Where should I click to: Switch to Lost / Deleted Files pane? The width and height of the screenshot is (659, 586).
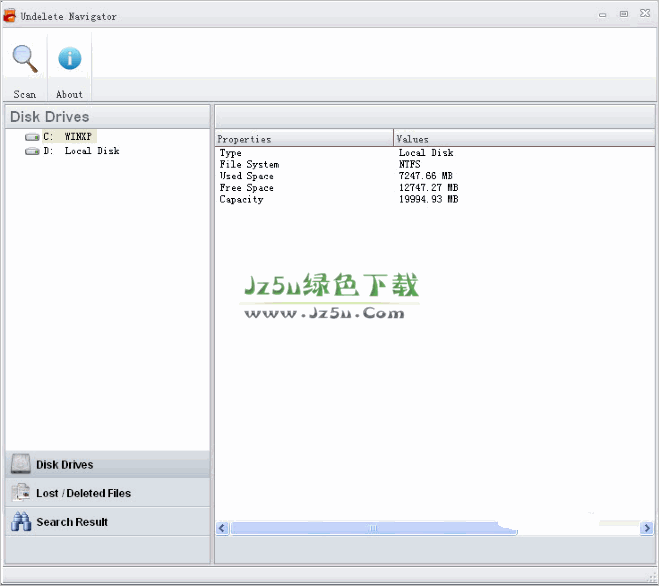pos(83,493)
